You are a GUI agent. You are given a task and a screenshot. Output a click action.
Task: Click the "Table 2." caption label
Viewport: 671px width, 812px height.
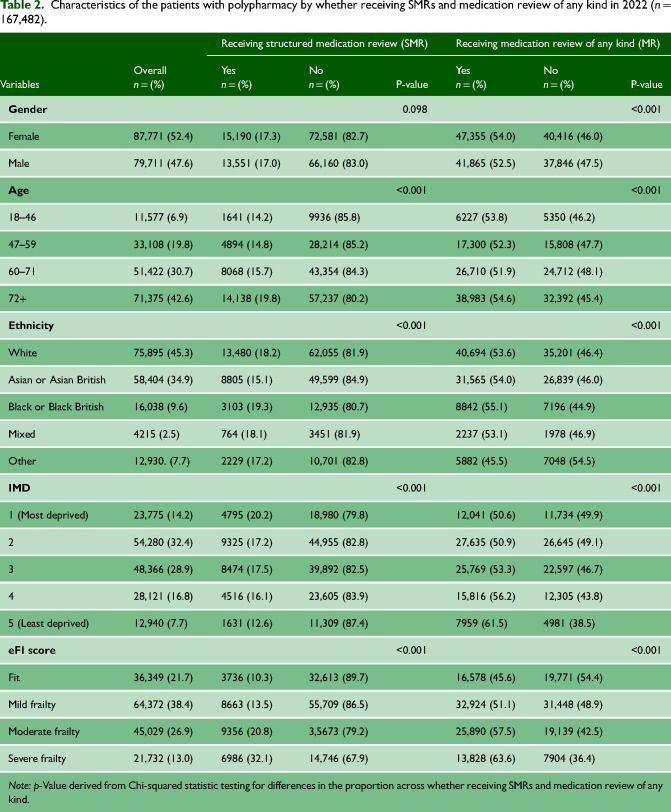click(24, 10)
